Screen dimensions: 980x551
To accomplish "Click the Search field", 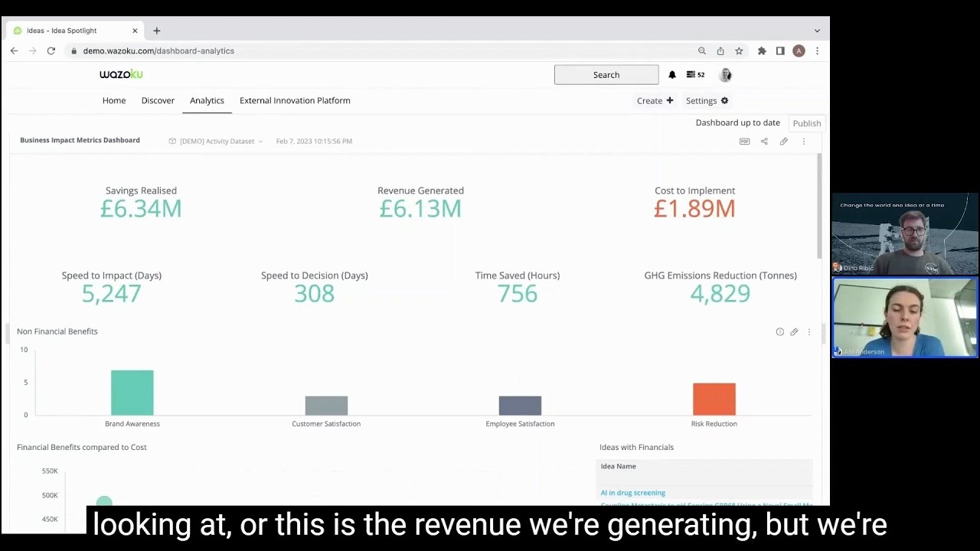I will coord(606,74).
